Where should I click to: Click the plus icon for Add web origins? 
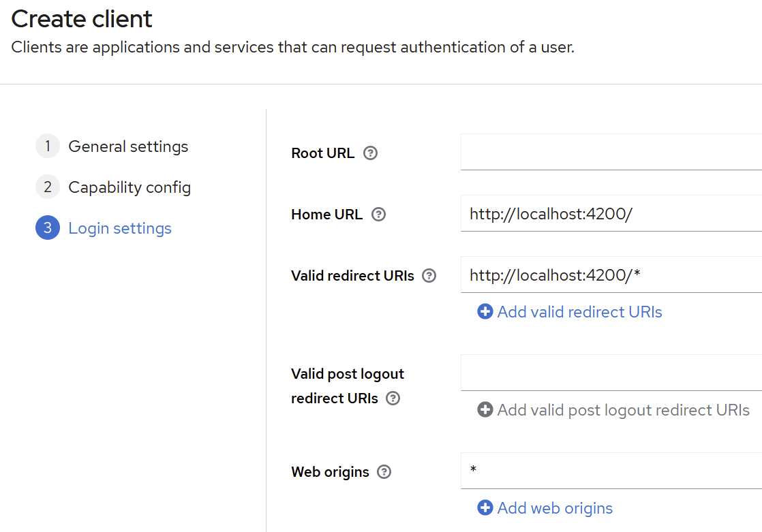tap(485, 508)
